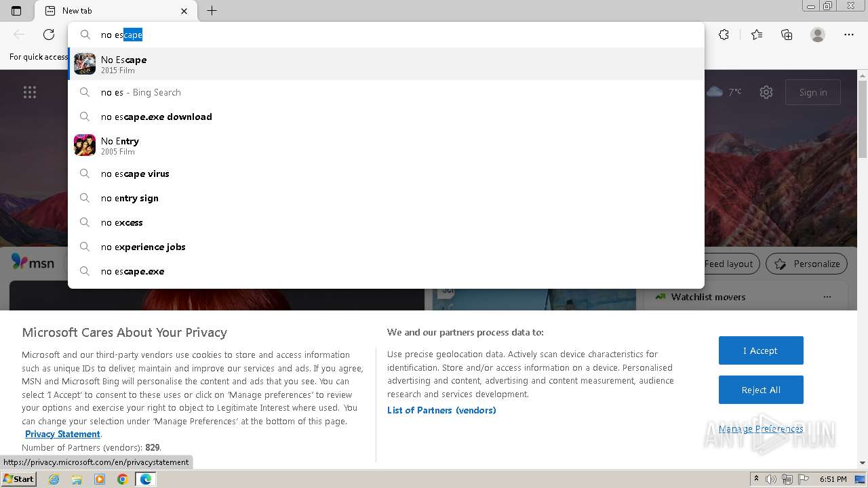Open media player icon in taskbar
Screen dimensions: 868x488
pos(100,479)
